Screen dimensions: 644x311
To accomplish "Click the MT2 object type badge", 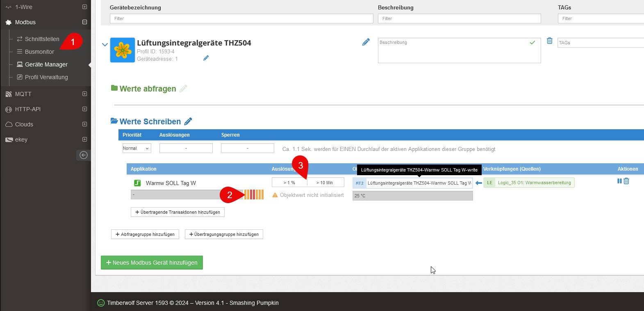I will tap(360, 183).
